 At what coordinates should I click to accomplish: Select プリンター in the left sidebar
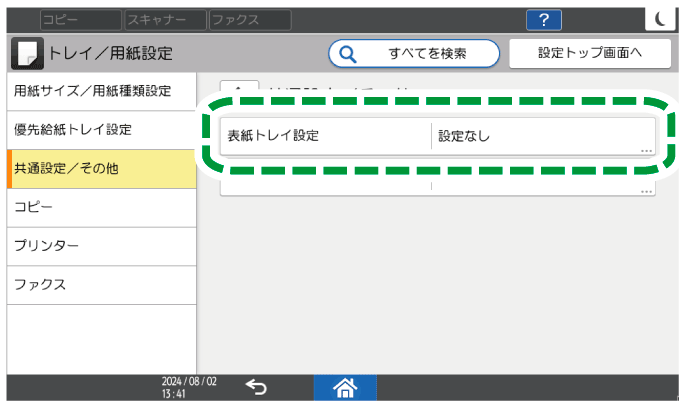tap(101, 246)
